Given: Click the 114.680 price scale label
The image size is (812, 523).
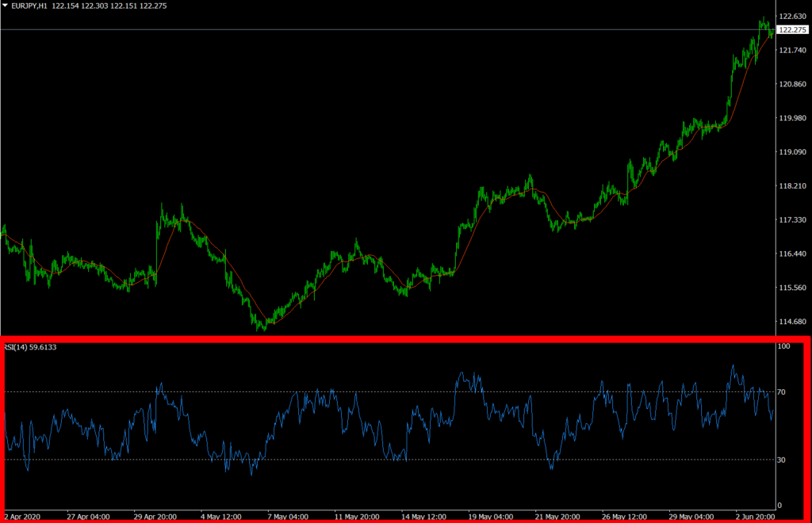Looking at the screenshot, I should [792, 322].
